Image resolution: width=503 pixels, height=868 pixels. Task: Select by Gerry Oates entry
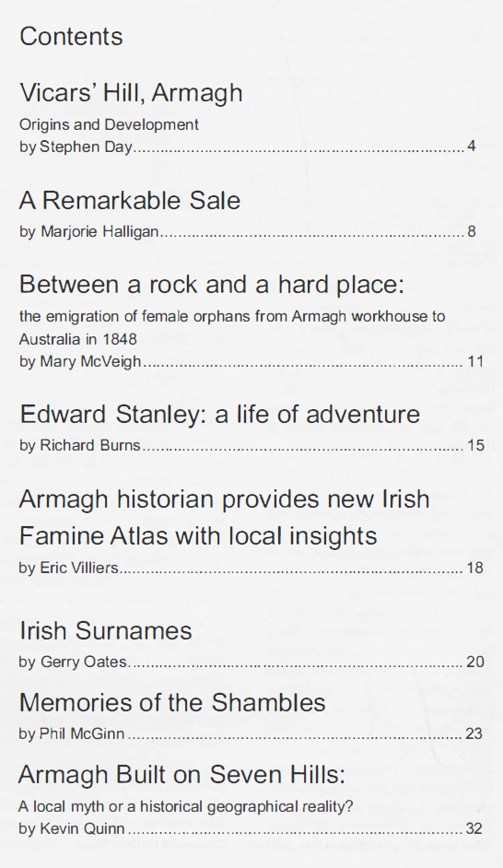coord(74,662)
